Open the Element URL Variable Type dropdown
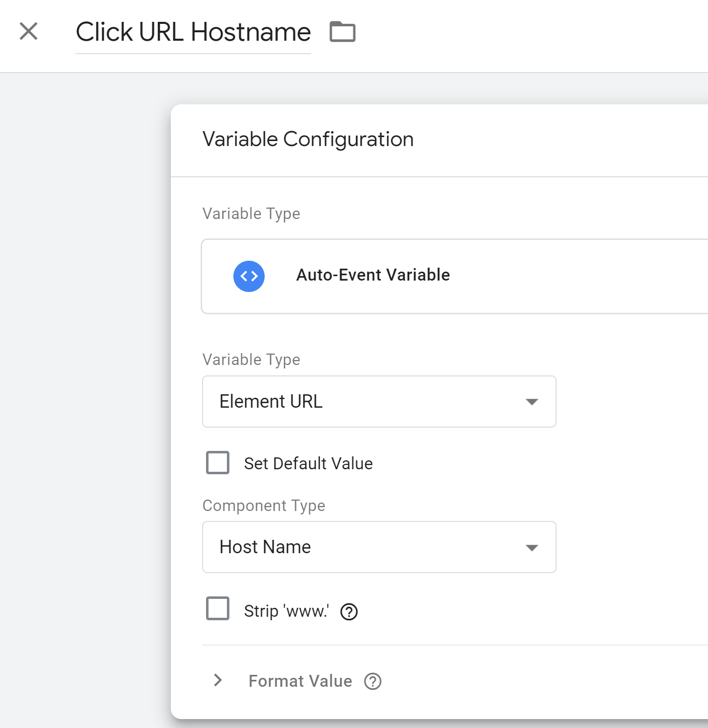 379,402
